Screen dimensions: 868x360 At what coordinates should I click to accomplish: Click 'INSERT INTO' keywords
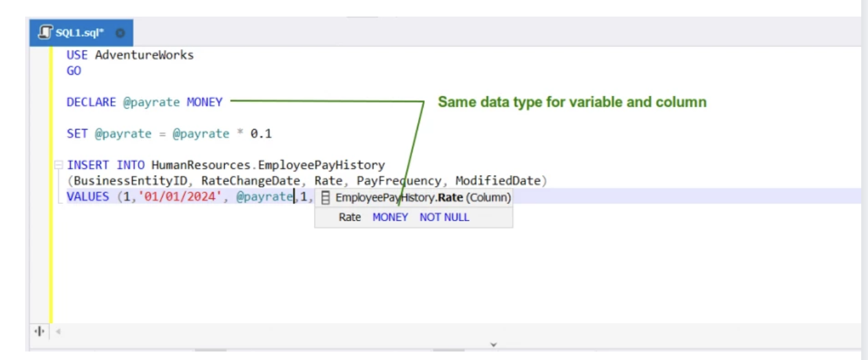[106, 165]
